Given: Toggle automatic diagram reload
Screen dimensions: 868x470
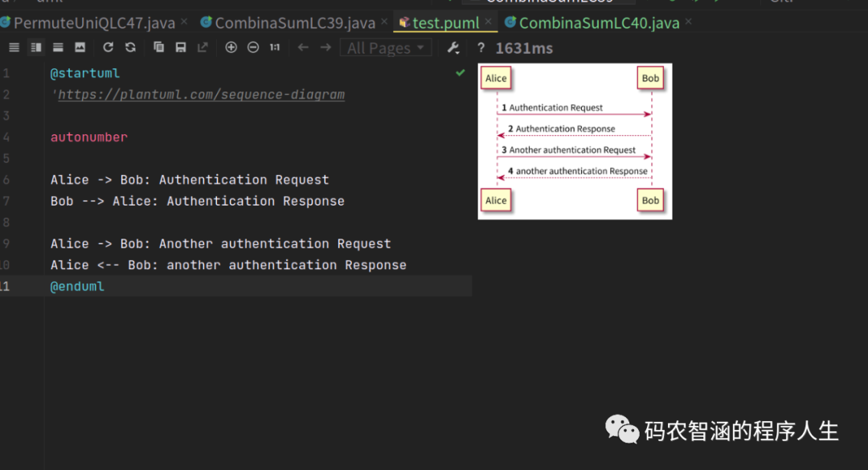Looking at the screenshot, I should tap(131, 47).
